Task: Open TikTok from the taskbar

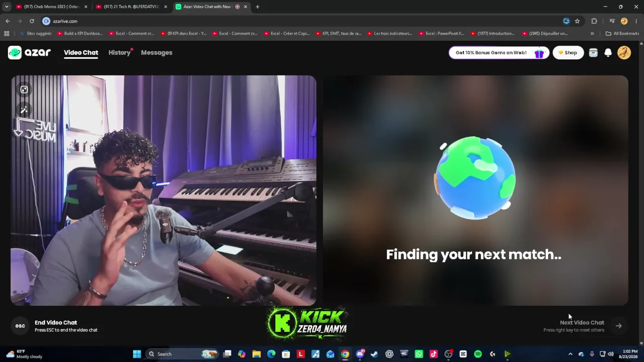Action: (434, 354)
